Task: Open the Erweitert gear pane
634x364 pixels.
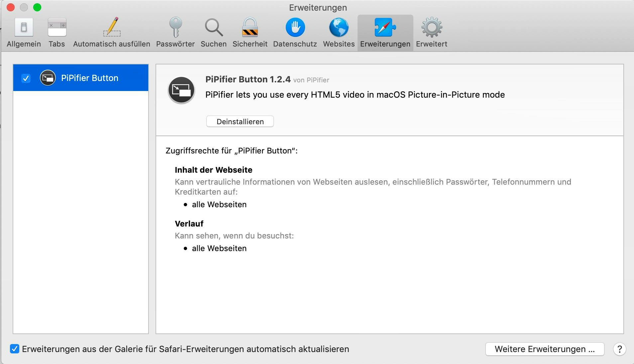Action: pyautogui.click(x=431, y=28)
